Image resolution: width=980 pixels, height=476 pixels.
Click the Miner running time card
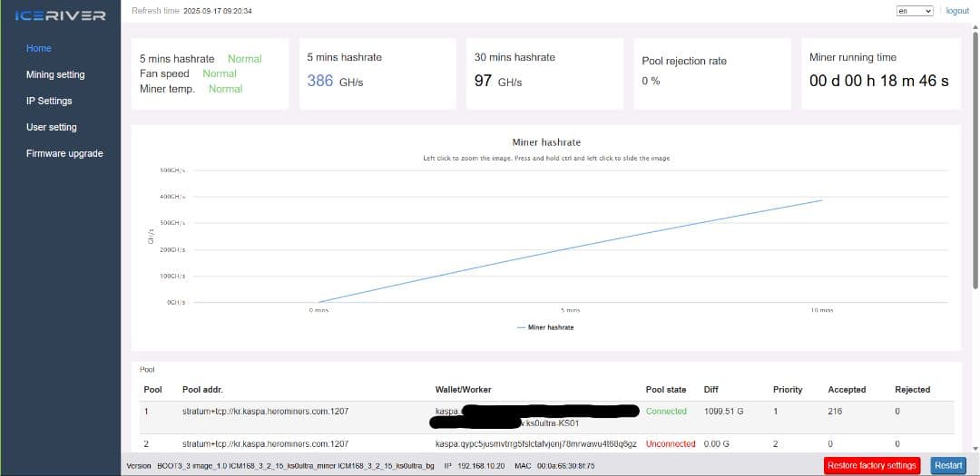coord(880,73)
